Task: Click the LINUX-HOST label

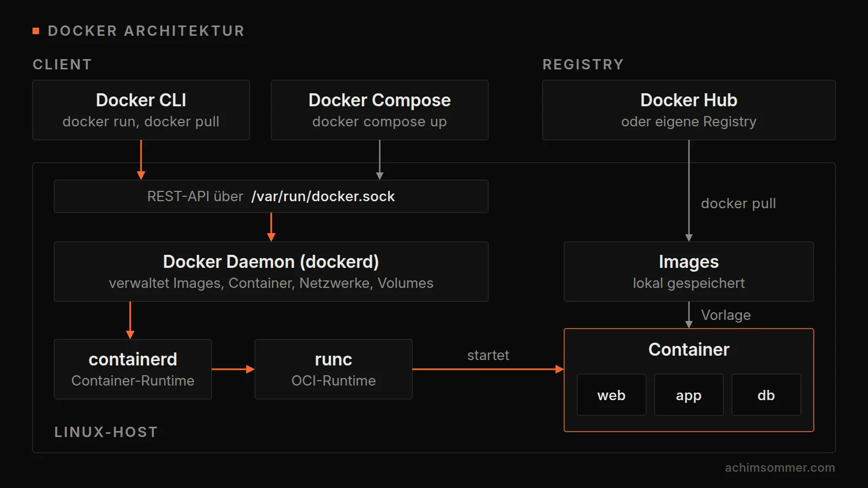Action: (x=106, y=432)
